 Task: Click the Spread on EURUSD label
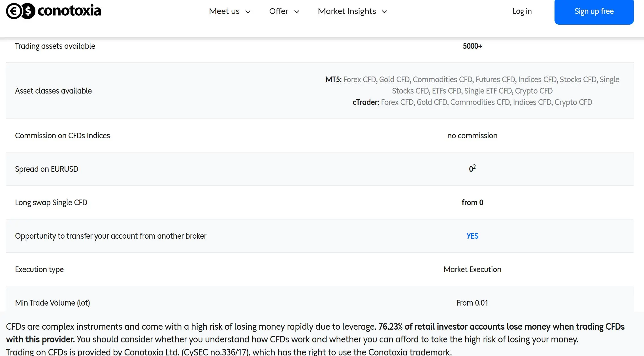pyautogui.click(x=46, y=169)
